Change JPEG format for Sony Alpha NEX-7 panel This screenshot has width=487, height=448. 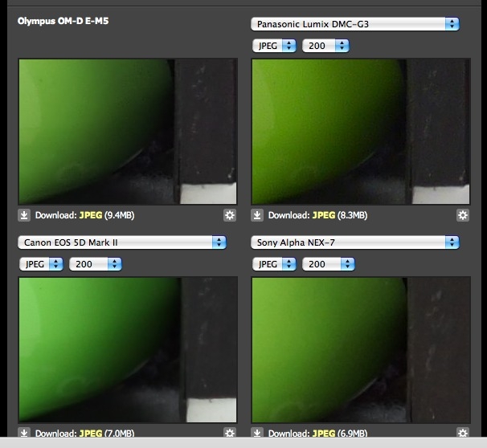point(274,264)
